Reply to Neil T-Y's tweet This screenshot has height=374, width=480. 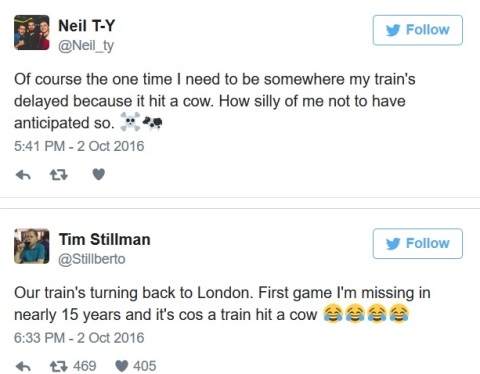(x=23, y=175)
